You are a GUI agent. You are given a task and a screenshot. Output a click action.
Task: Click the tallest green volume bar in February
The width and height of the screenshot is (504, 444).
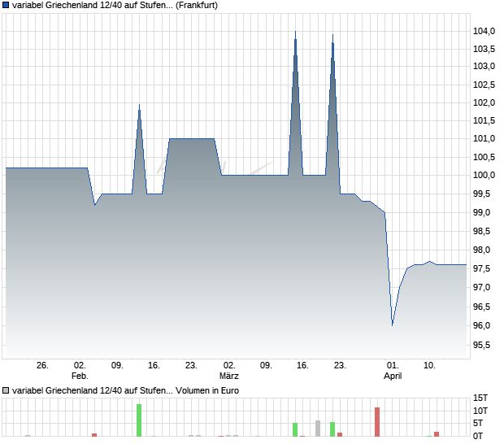[x=139, y=420]
